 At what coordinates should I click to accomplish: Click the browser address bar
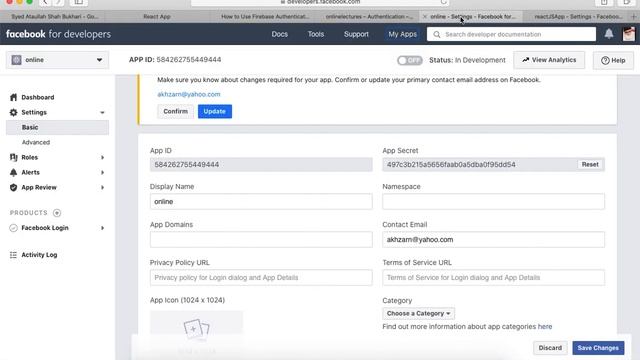click(320, 2)
